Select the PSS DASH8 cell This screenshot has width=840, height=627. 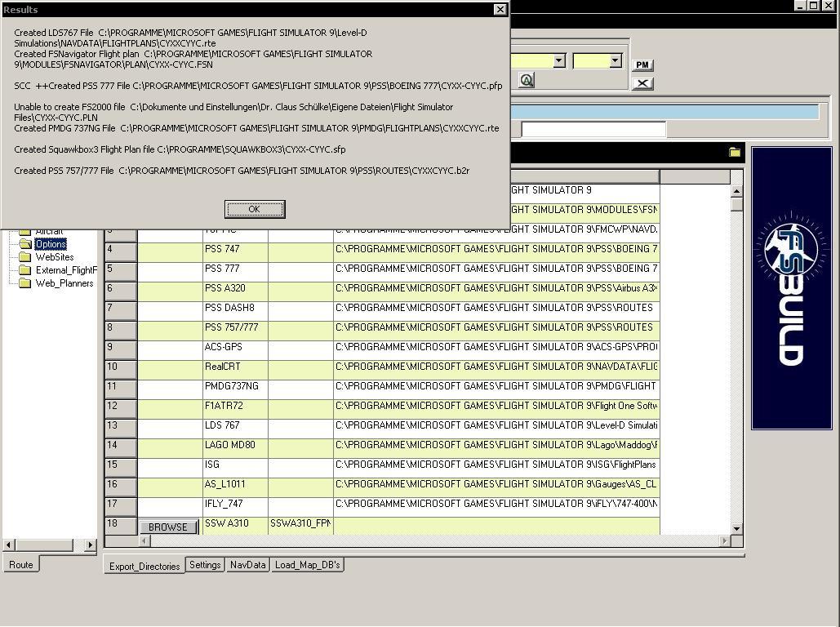click(x=235, y=311)
